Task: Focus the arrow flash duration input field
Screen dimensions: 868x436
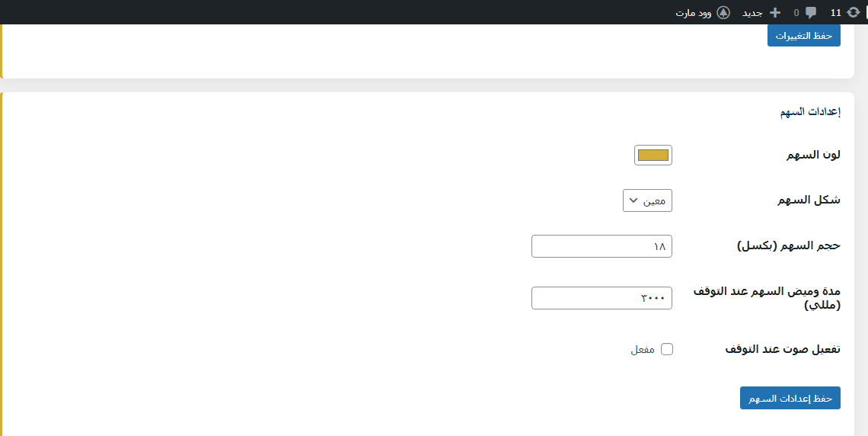Action: click(x=602, y=298)
